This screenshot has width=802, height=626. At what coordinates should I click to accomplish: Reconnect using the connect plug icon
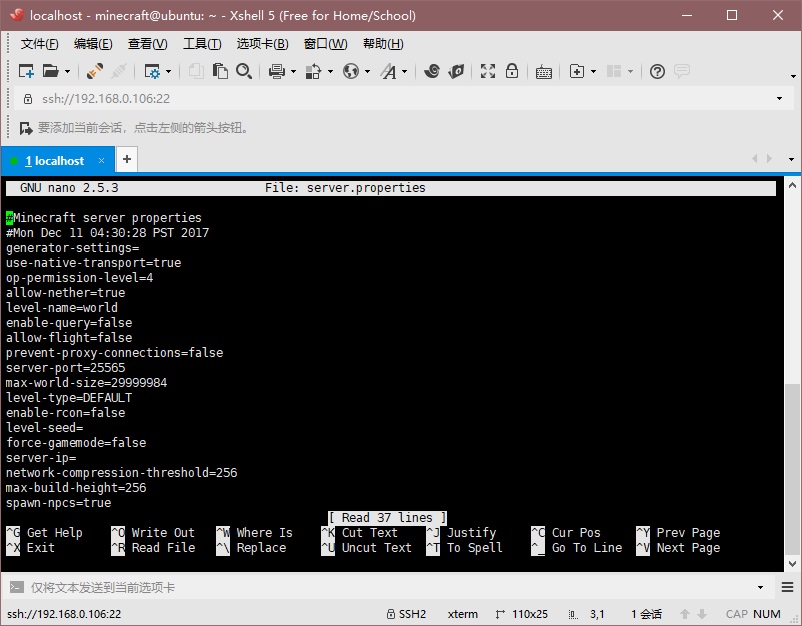coord(94,72)
